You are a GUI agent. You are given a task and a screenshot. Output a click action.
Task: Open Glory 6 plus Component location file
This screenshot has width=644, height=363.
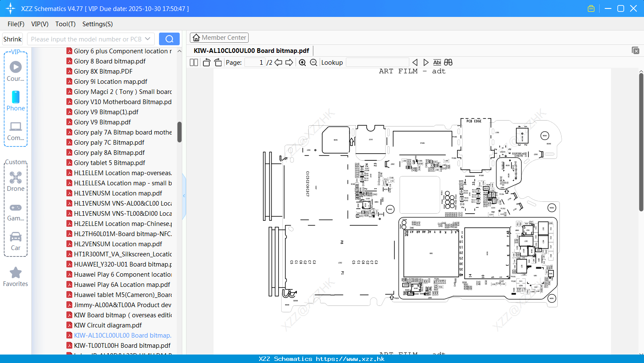point(119,51)
